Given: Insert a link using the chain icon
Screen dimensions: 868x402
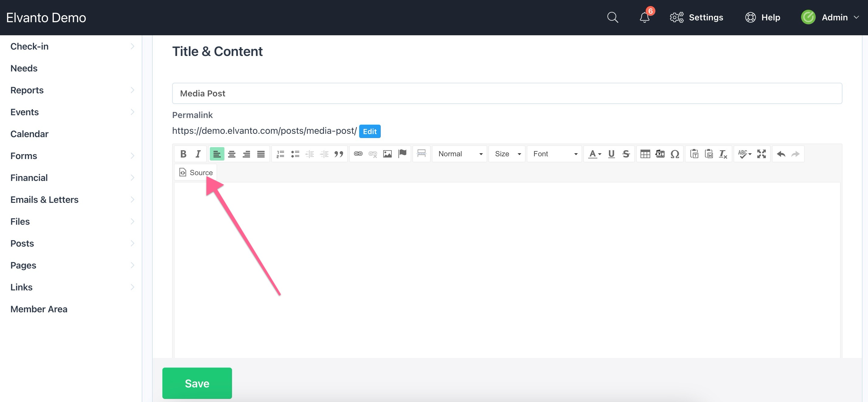Looking at the screenshot, I should (358, 154).
